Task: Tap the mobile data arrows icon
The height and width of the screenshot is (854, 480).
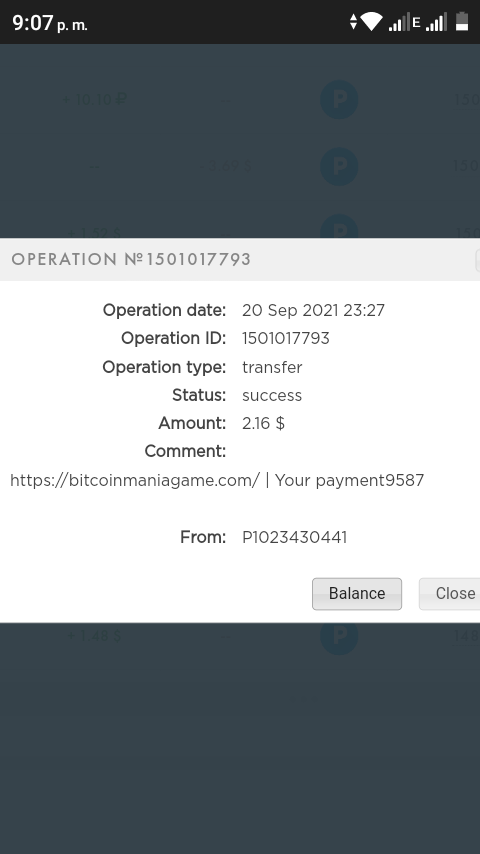Action: pos(353,22)
